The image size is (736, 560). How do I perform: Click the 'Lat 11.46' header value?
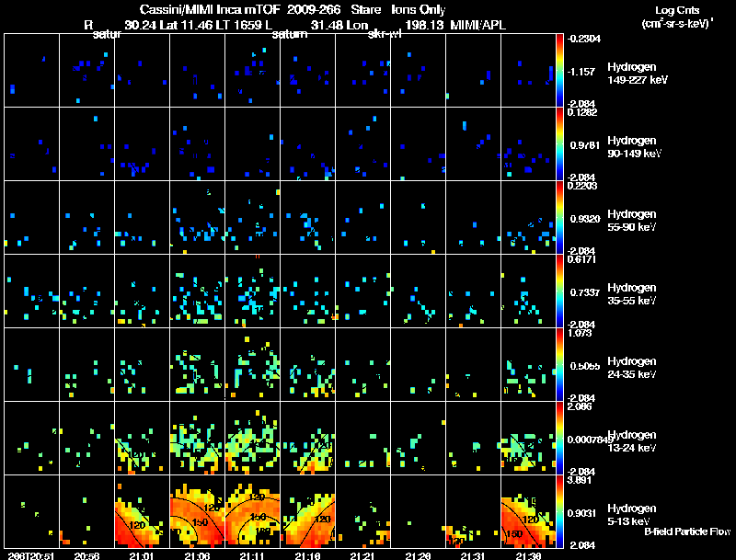coord(186,25)
